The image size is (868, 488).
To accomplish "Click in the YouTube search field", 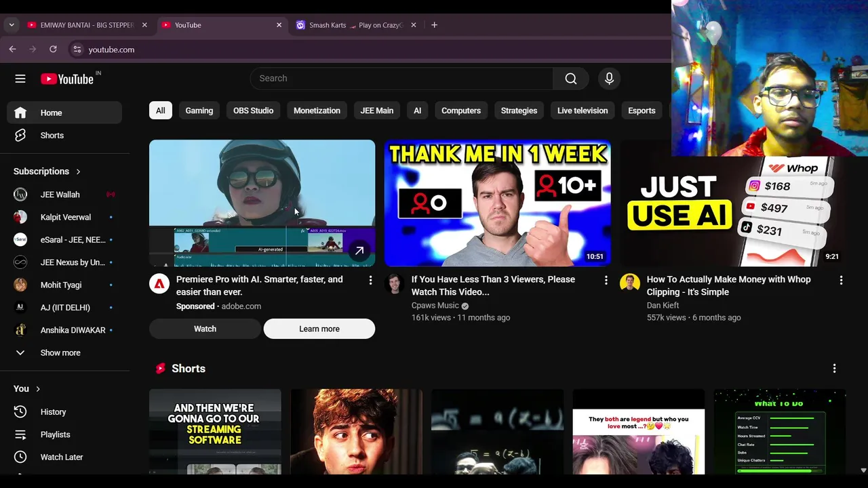I will pyautogui.click(x=401, y=79).
